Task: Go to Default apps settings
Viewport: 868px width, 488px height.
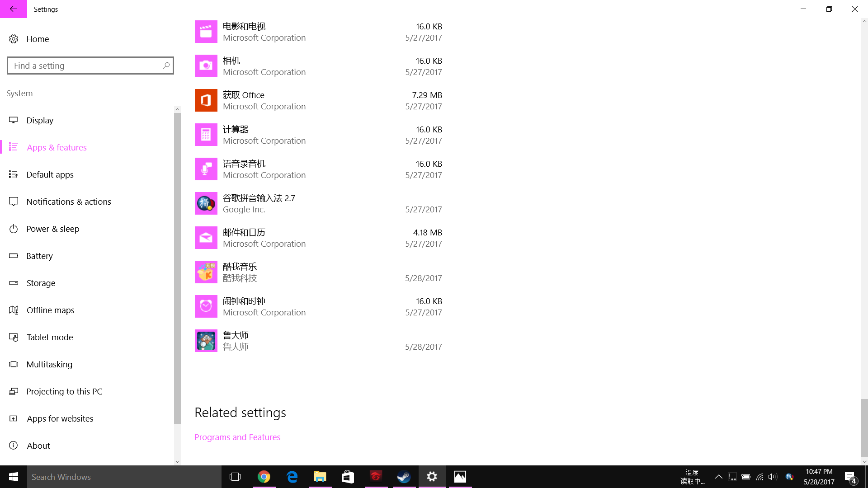Action: pyautogui.click(x=87, y=174)
